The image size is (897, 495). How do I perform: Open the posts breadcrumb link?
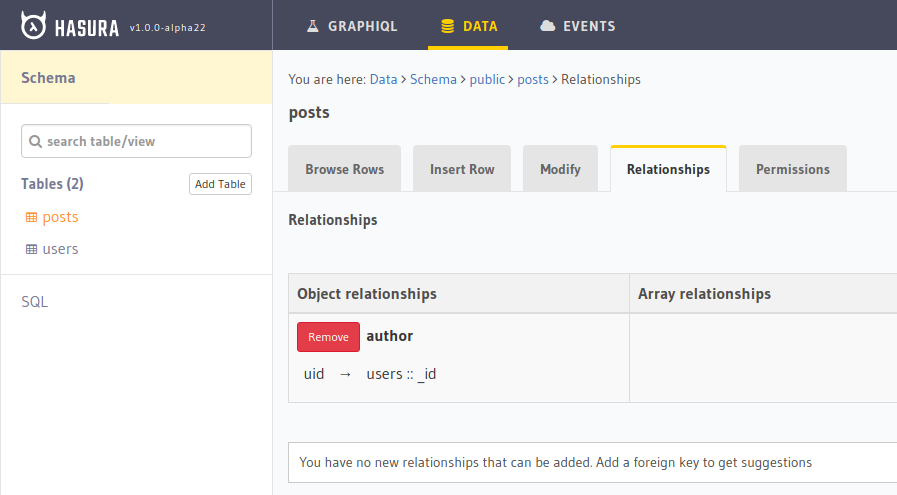click(533, 80)
